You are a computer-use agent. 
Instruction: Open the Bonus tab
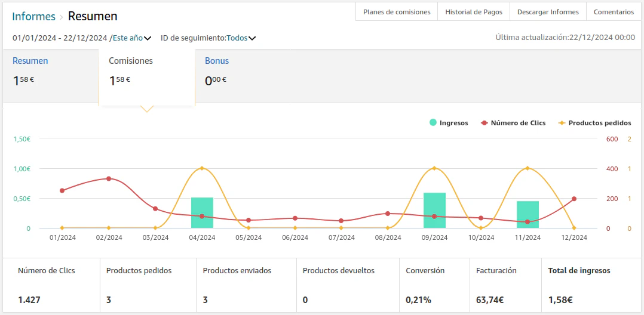tap(217, 61)
